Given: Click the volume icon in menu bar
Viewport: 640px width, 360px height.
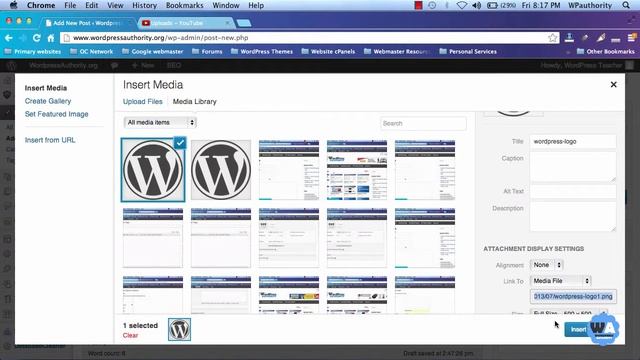Looking at the screenshot, I should click(x=476, y=5).
